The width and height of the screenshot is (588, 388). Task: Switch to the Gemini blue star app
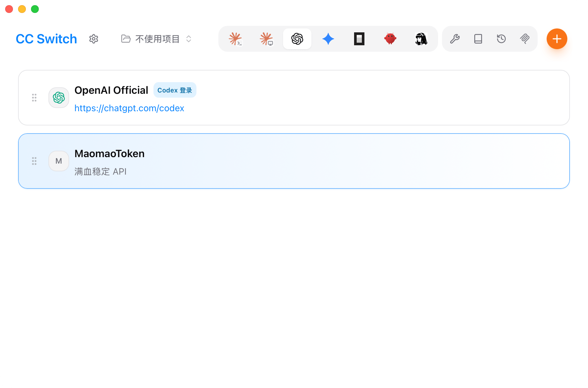pos(328,39)
